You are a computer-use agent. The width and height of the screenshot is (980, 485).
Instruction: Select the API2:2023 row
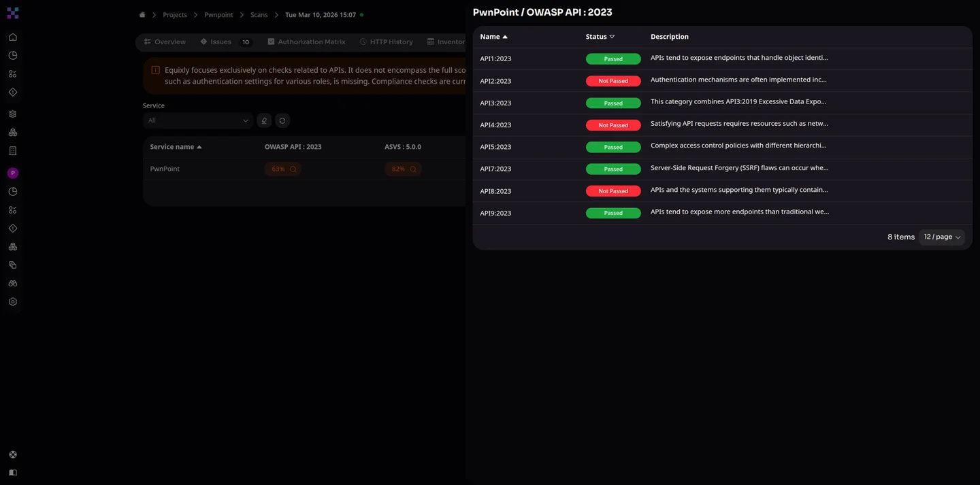click(495, 81)
